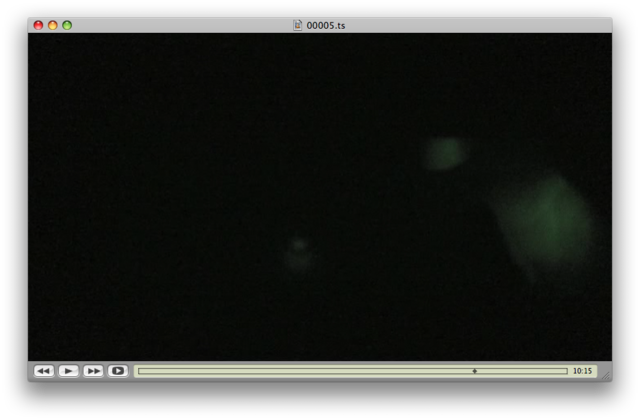
Task: Click the rounded play-selection button
Action: [x=118, y=371]
